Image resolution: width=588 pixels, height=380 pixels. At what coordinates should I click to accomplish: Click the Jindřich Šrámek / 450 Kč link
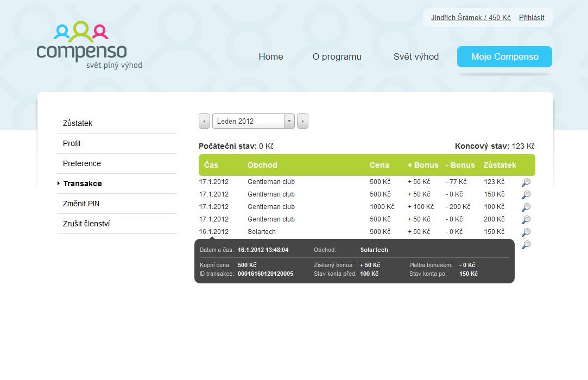pos(471,17)
